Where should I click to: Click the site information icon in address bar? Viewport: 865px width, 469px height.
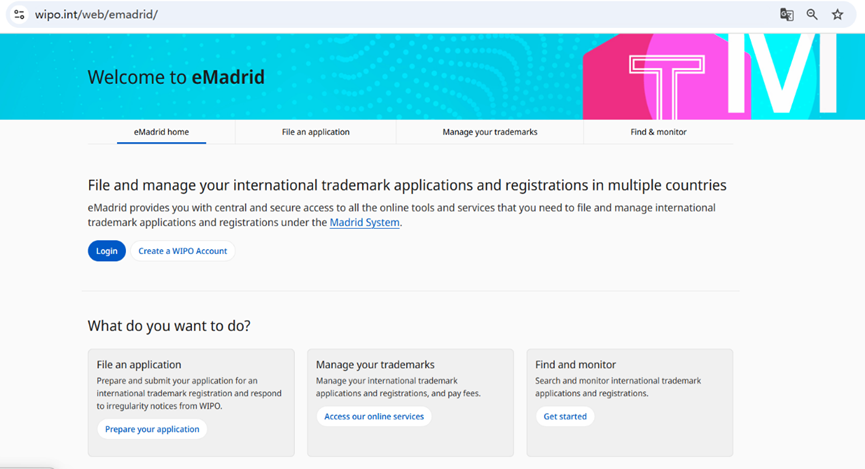pos(19,14)
